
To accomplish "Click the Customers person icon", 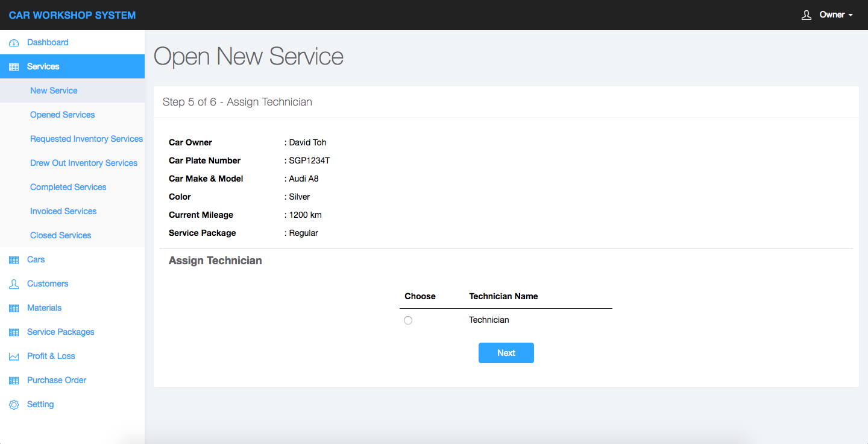I will (x=14, y=284).
